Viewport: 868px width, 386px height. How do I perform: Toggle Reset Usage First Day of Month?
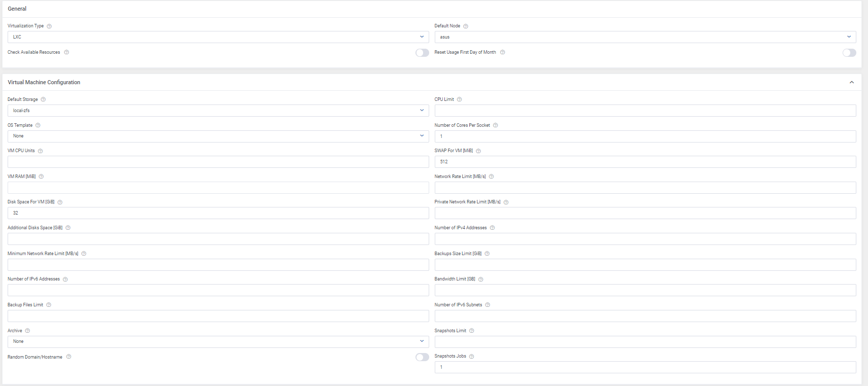849,53
